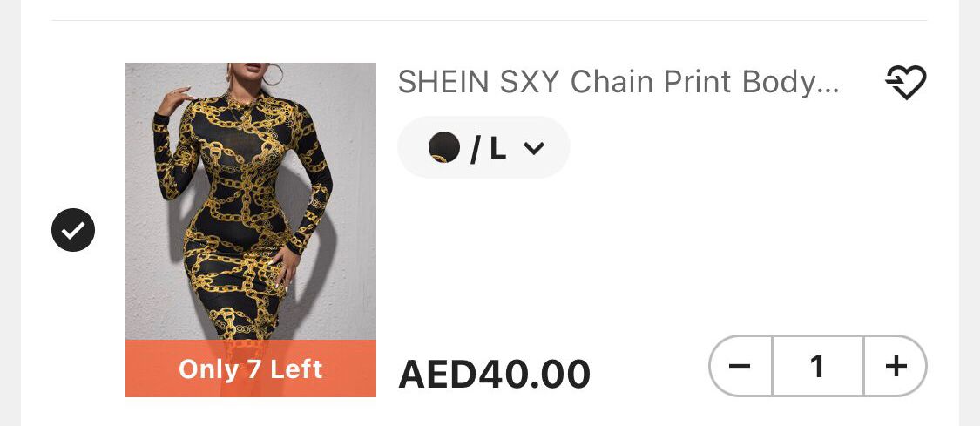Screen dimensions: 980x426
Task: Open the color and size dropdown
Action: pos(483,148)
